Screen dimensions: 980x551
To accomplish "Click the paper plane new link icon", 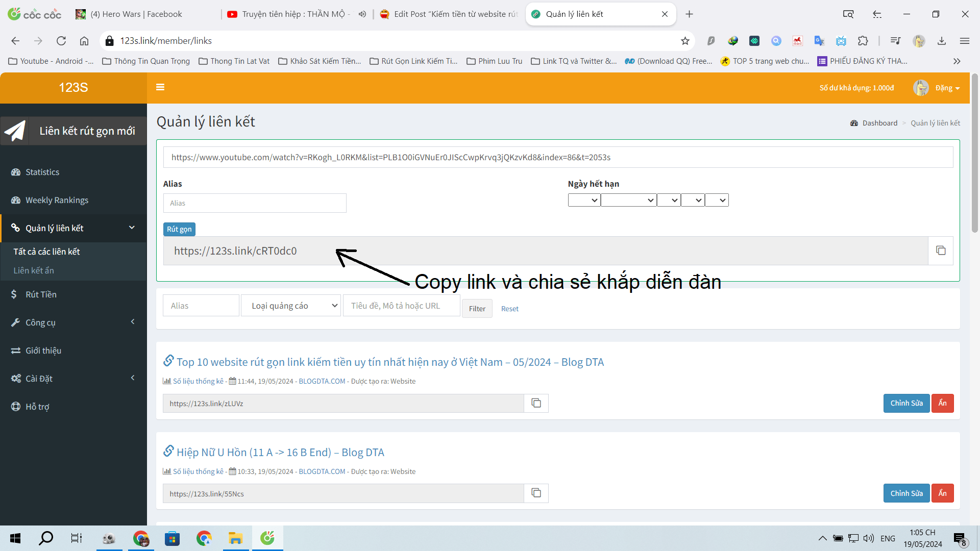I will (15, 131).
